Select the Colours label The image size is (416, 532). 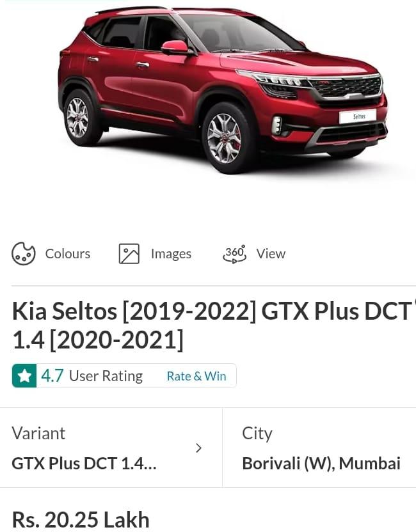pyautogui.click(x=67, y=254)
